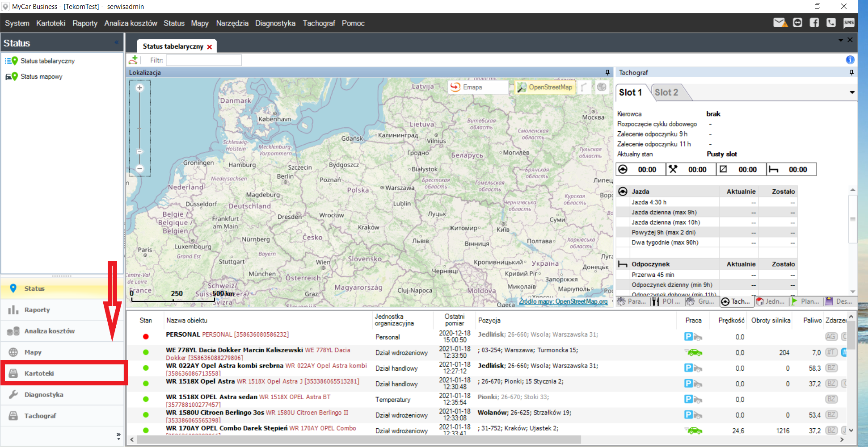Click the Filtr input field
The height and width of the screenshot is (447, 868).
tap(204, 60)
